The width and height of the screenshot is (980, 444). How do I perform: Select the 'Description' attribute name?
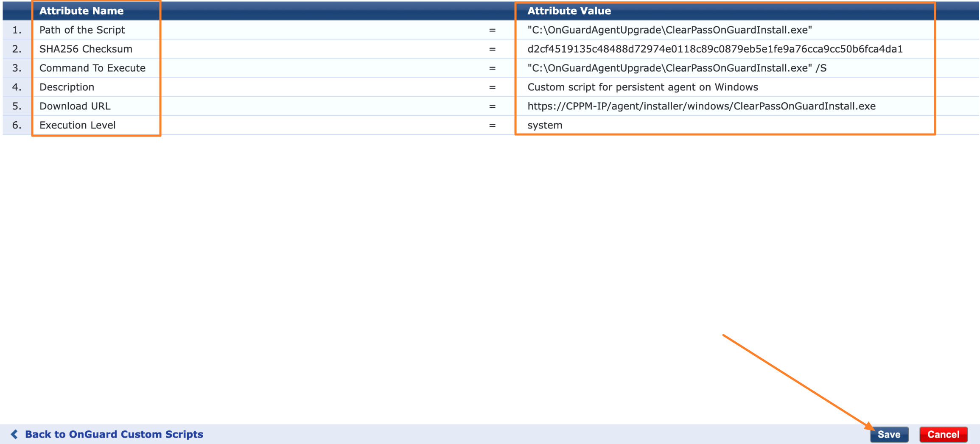pos(67,87)
